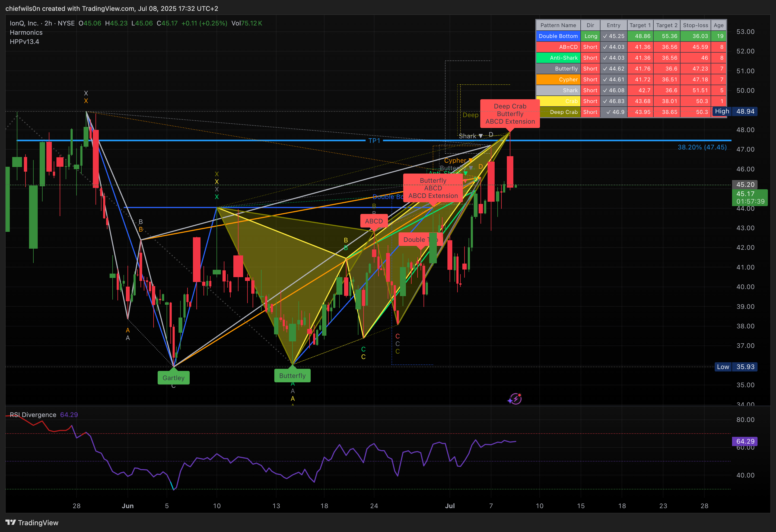Image resolution: width=776 pixels, height=532 pixels.
Task: Click the Jul date axis label
Action: tap(450, 506)
